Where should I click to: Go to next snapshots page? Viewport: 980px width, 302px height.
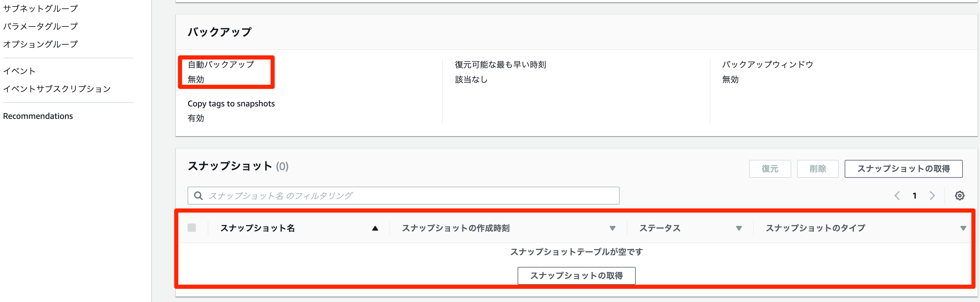[x=932, y=196]
